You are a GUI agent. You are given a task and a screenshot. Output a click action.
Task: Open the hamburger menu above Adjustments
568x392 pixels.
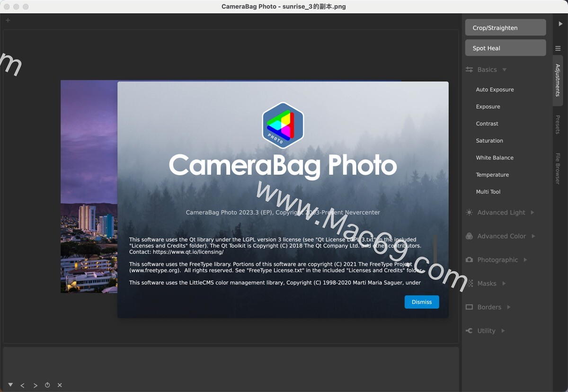click(558, 48)
